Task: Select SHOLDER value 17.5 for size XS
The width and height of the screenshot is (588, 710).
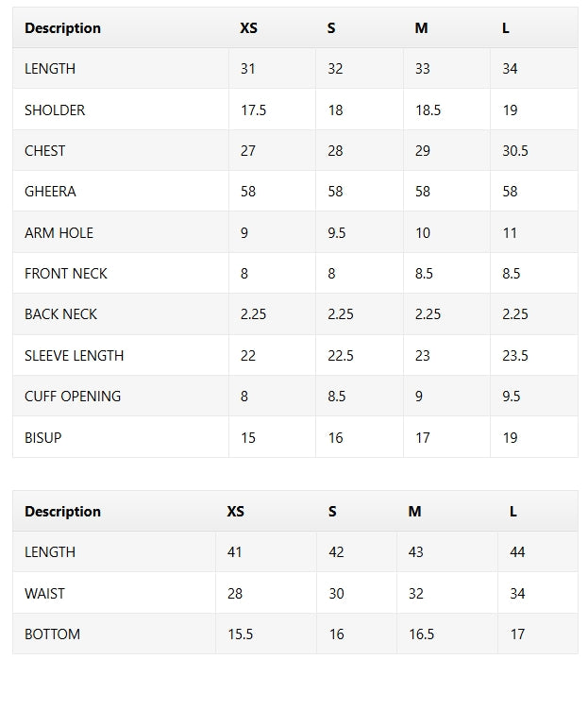Action: [x=253, y=110]
